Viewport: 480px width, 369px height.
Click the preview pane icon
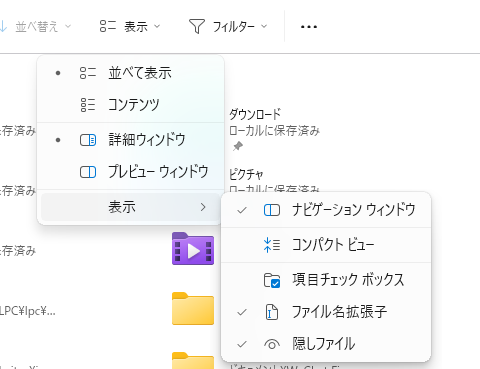[88, 172]
